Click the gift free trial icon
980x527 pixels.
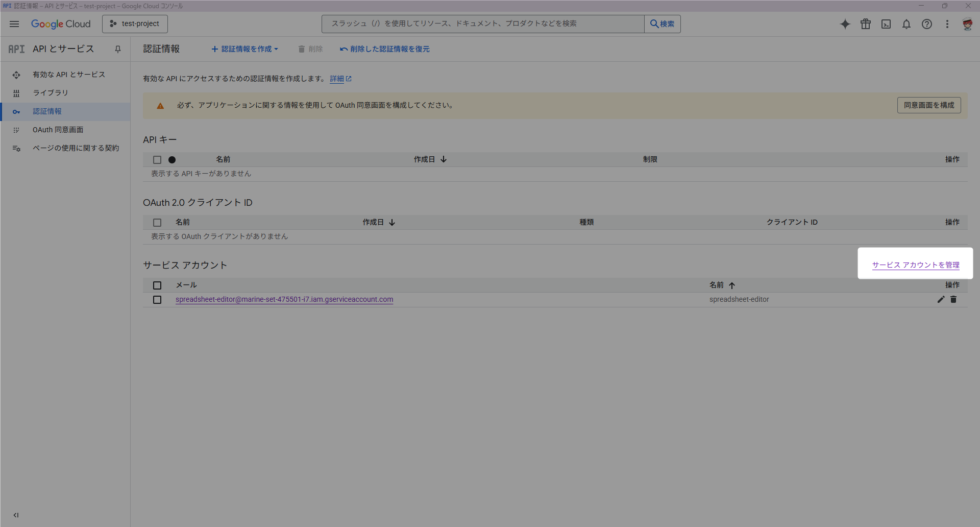tap(866, 24)
